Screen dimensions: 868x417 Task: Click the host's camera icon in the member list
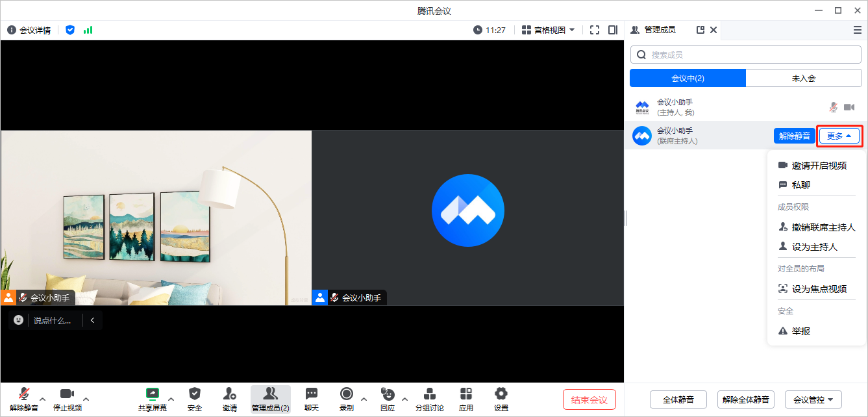point(849,107)
